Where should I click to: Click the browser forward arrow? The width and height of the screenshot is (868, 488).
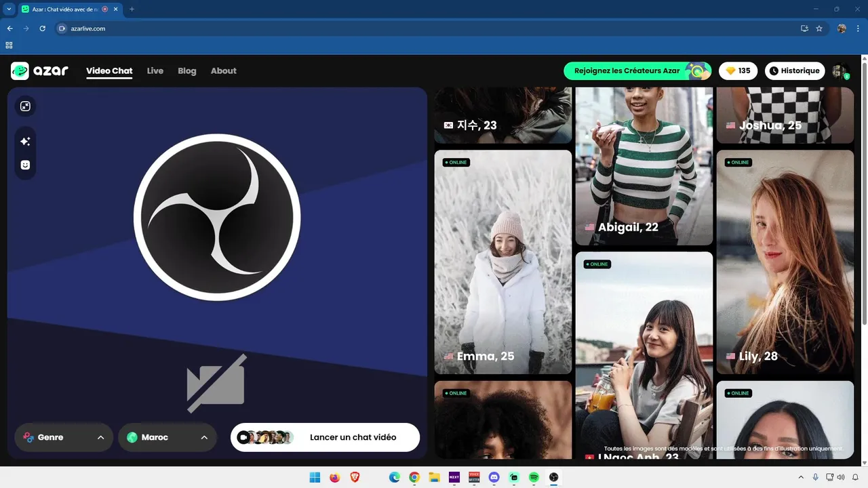[x=26, y=28]
